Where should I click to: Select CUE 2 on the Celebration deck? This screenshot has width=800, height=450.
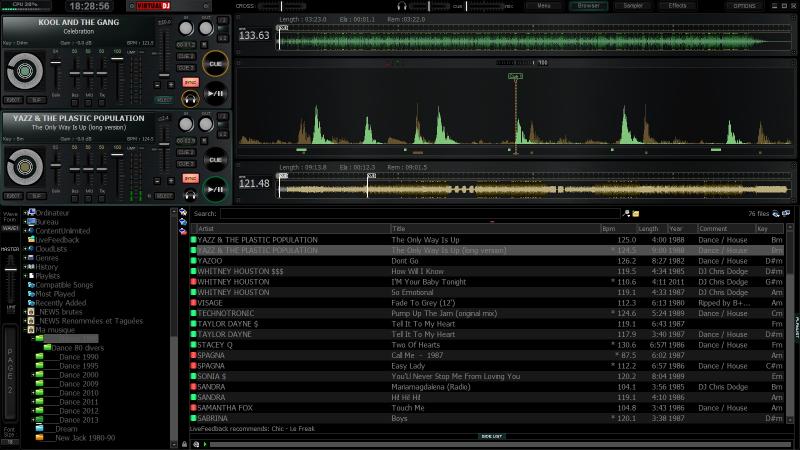click(186, 56)
